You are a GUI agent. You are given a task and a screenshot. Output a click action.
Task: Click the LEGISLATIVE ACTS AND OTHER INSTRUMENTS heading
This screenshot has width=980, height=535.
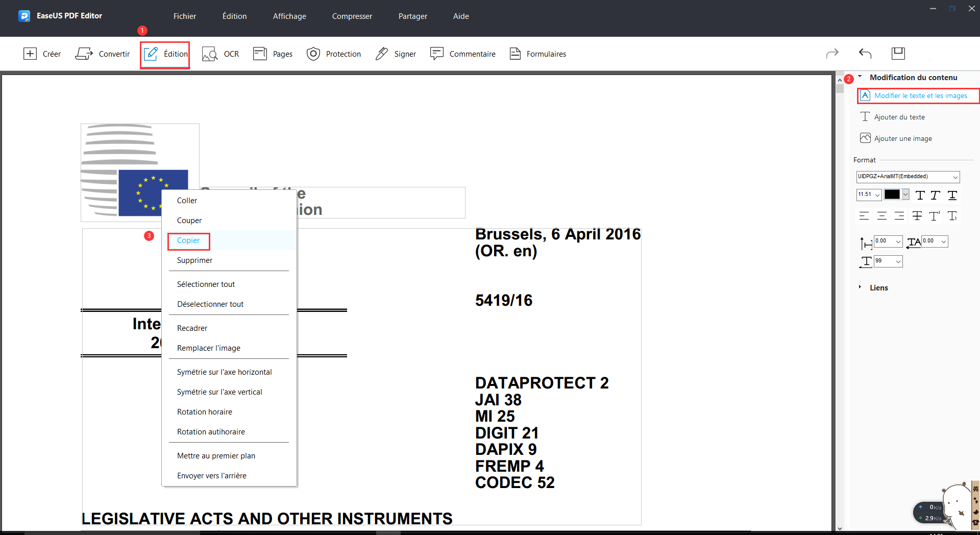(267, 519)
